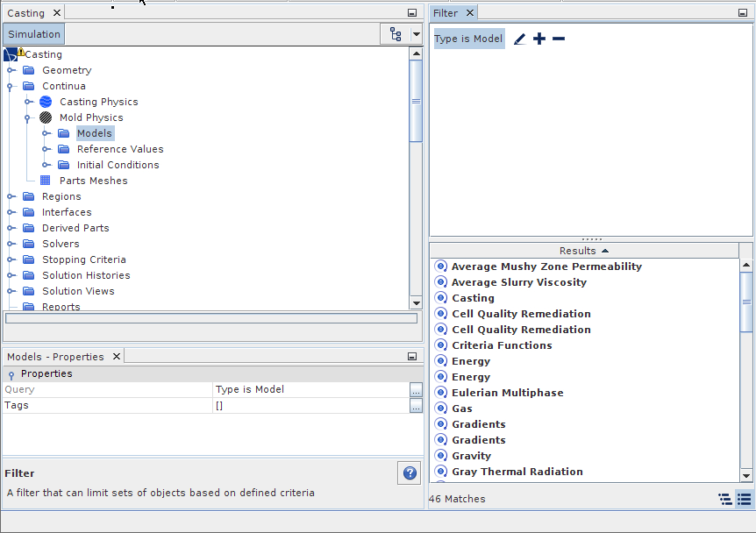Open the Query ellipsis button
Image resolution: width=756 pixels, height=533 pixels.
[x=416, y=390]
